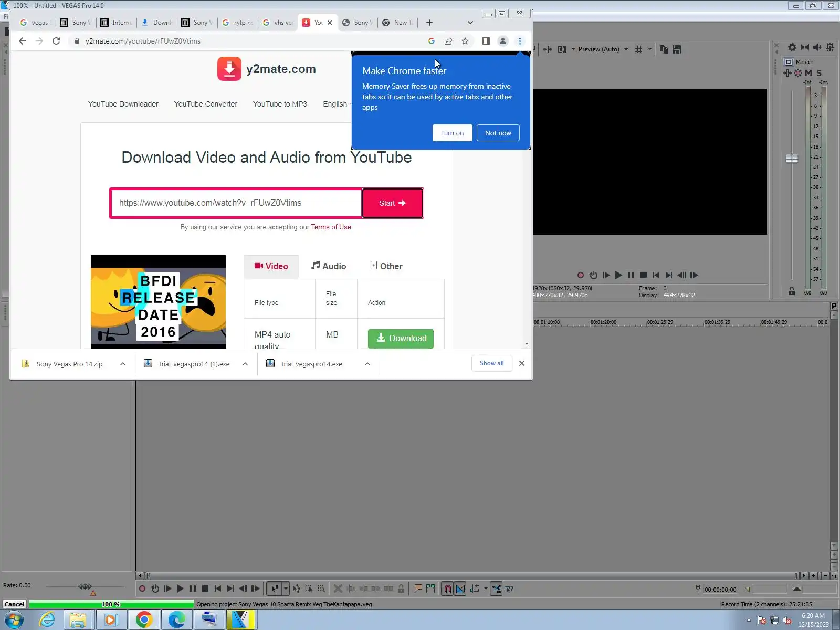Toggle the Master fader lock channels padlock
Viewport: 840px width, 630px height.
click(x=792, y=291)
